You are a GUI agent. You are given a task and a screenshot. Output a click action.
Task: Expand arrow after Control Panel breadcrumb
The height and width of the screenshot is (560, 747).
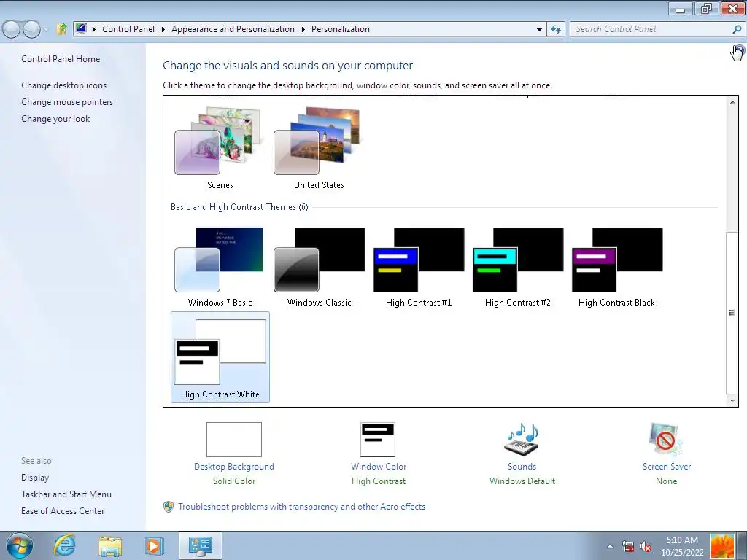click(163, 29)
